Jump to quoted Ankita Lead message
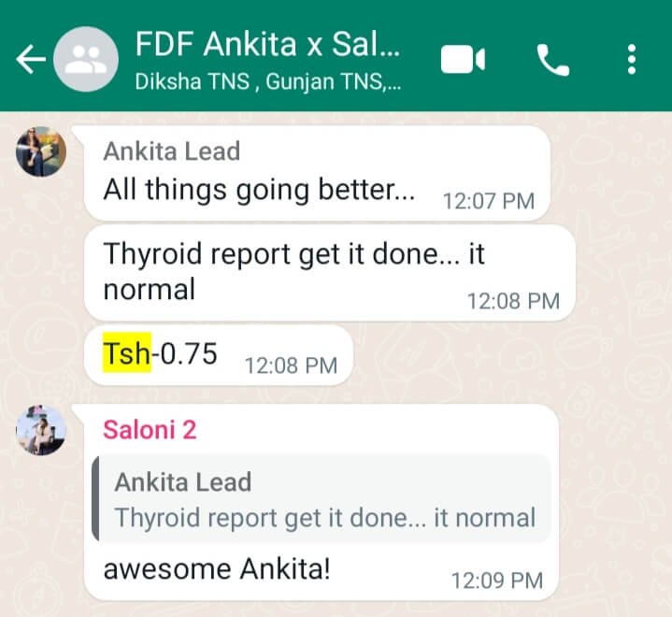 pos(321,499)
